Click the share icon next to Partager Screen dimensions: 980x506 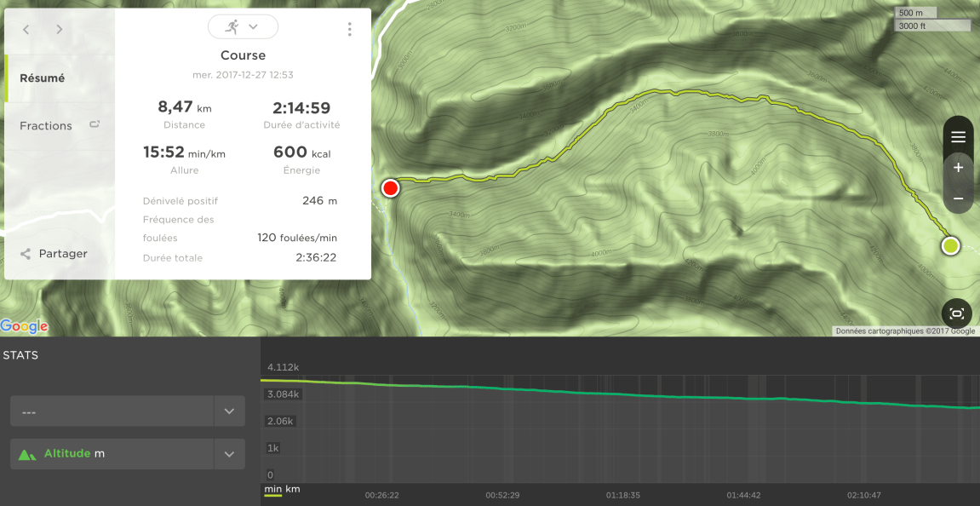click(26, 254)
